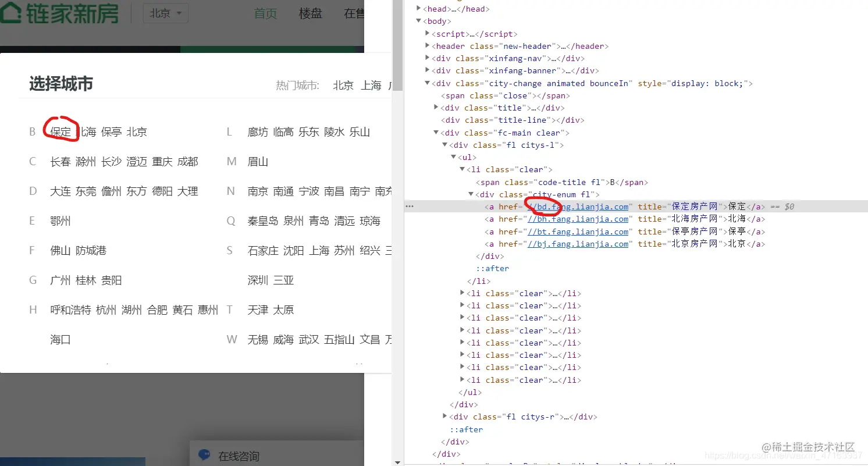Select the city 大连

pyautogui.click(x=61, y=191)
